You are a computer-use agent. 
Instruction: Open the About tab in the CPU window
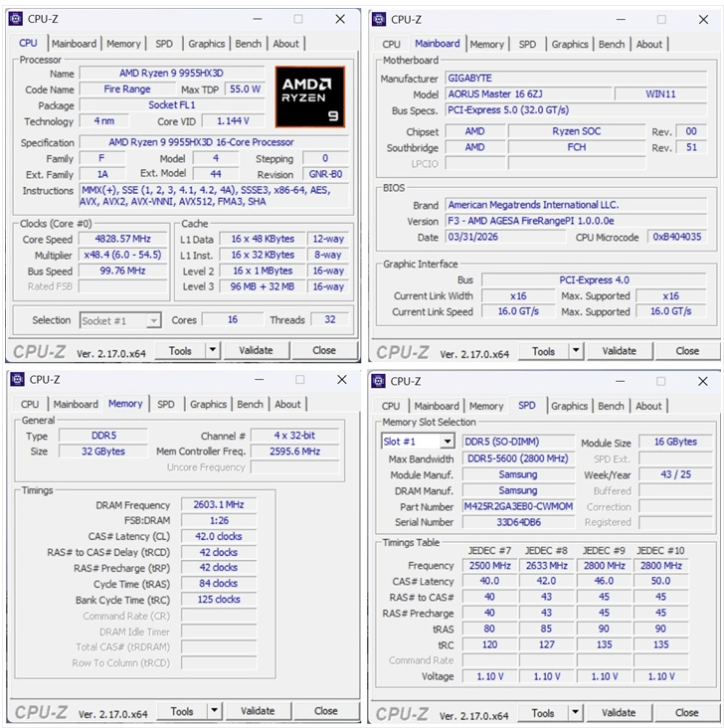286,44
